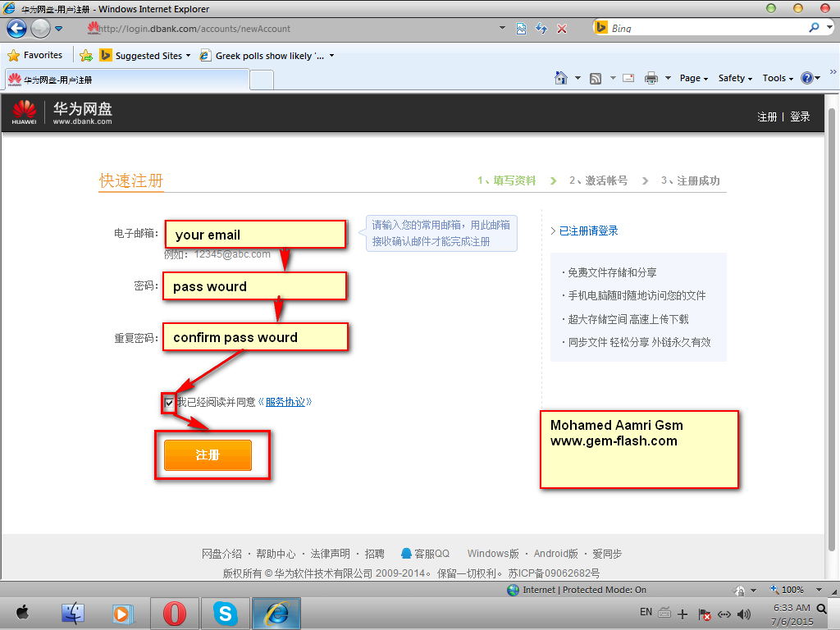Viewport: 840px width, 630px height.
Task: Click the action center flag icon in tray
Action: tap(705, 614)
